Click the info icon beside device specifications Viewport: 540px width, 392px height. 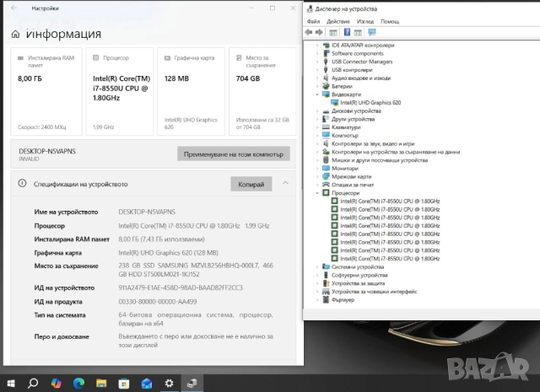click(x=22, y=184)
